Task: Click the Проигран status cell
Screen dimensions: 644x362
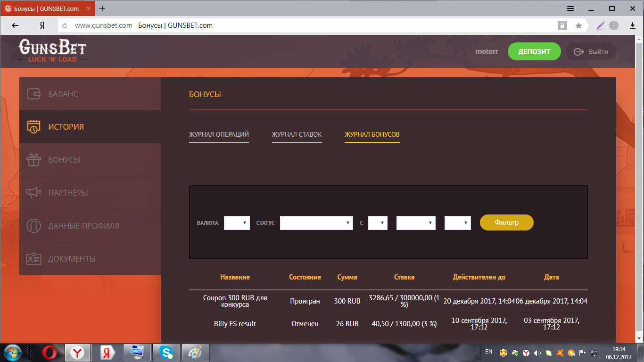Action: point(305,301)
